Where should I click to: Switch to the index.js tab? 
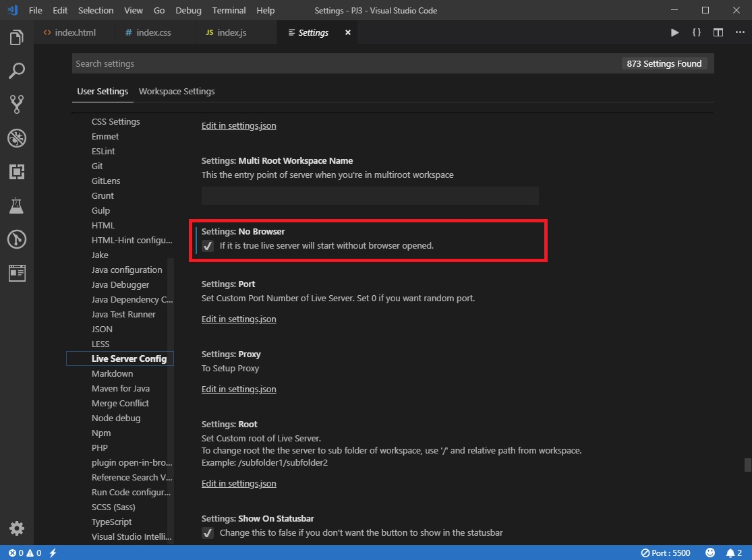point(237,32)
